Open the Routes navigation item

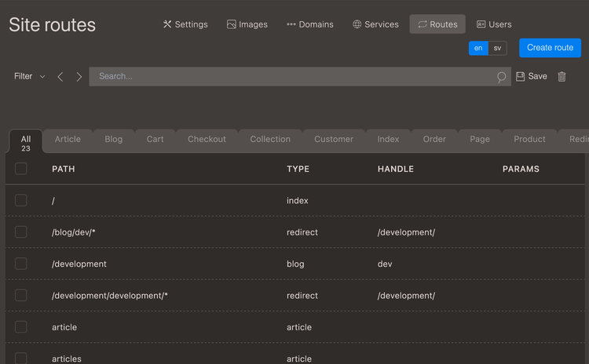pyautogui.click(x=437, y=24)
